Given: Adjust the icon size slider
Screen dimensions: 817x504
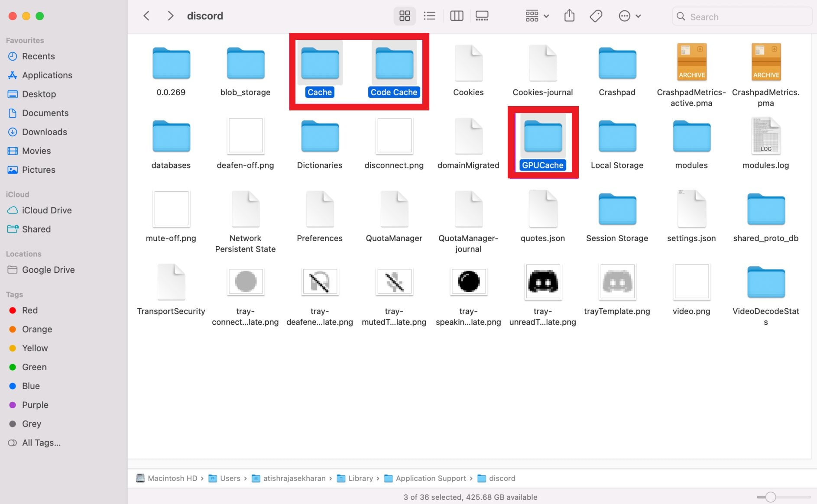Looking at the screenshot, I should pos(770,497).
